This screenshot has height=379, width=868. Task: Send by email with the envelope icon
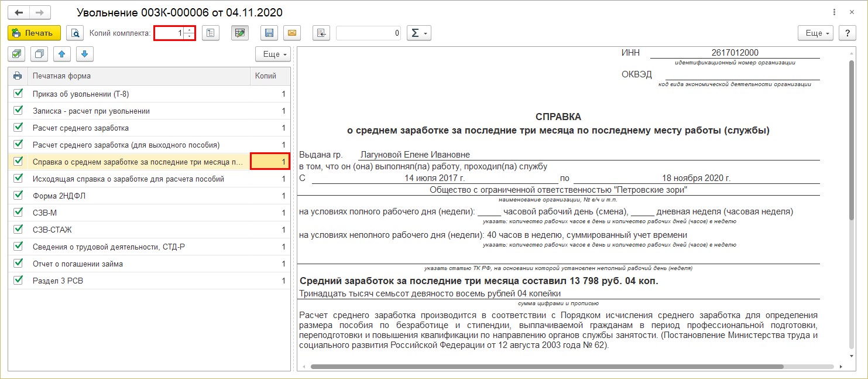pos(292,33)
